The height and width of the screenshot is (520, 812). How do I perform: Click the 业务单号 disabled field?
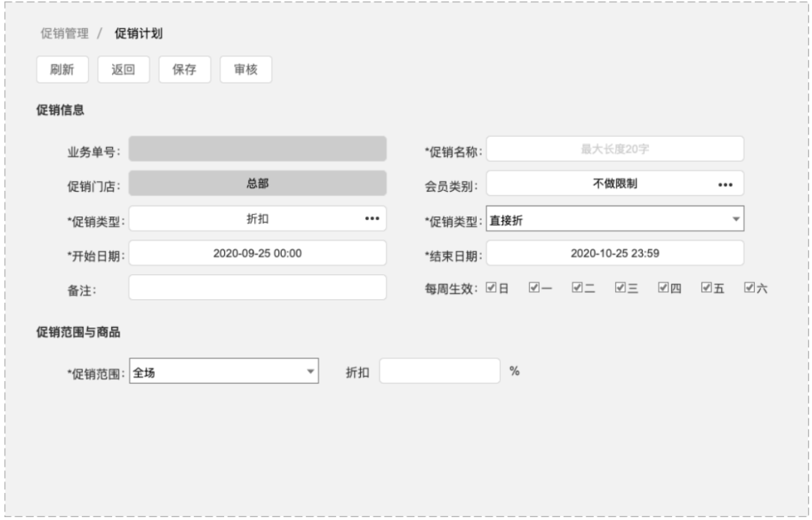(x=257, y=149)
